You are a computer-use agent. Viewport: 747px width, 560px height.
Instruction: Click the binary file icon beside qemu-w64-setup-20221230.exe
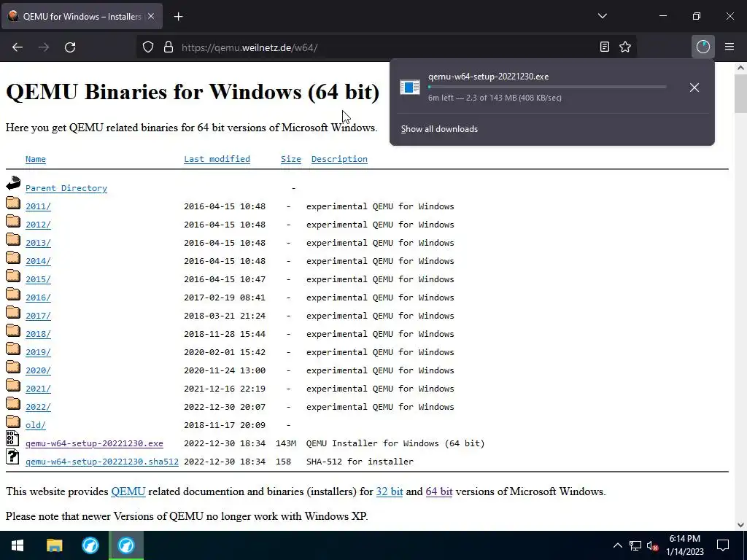click(12, 438)
